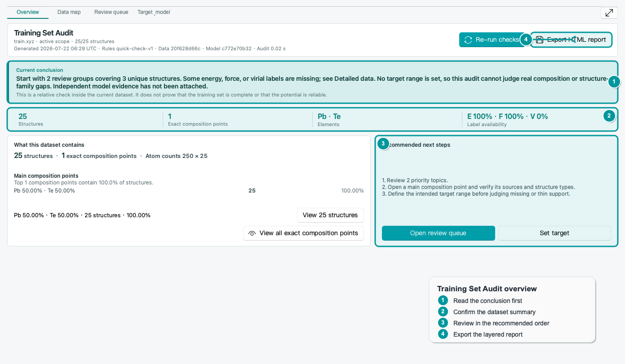The width and height of the screenshot is (625, 364).
Task: Click the expand fullscreen arrow icon
Action: point(609,13)
